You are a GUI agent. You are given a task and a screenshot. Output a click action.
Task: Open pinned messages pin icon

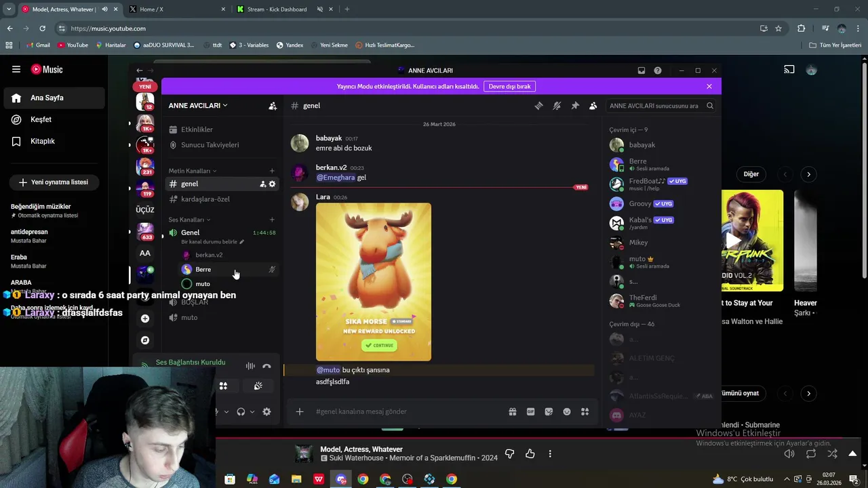[575, 106]
